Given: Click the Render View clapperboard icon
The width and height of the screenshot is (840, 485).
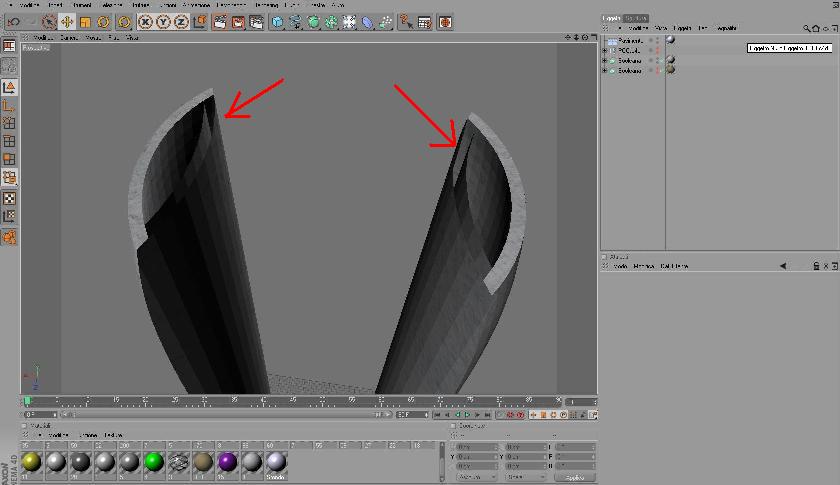Looking at the screenshot, I should 220,22.
